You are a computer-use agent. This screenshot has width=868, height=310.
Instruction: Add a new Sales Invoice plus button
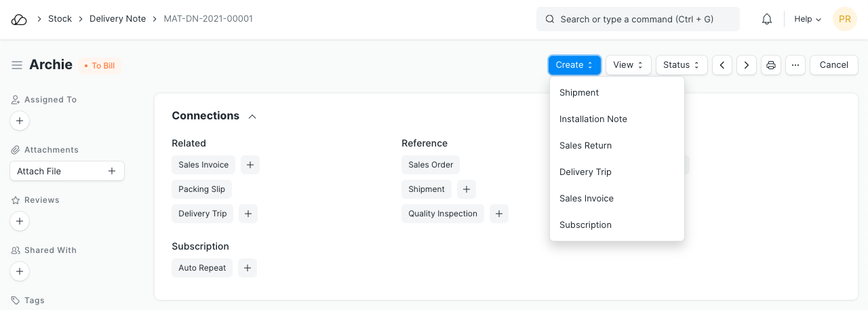(250, 165)
